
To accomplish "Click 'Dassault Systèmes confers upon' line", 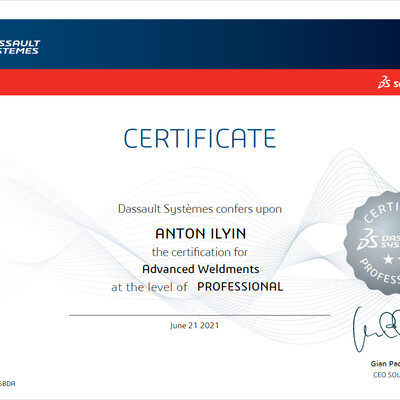I will click(200, 209).
